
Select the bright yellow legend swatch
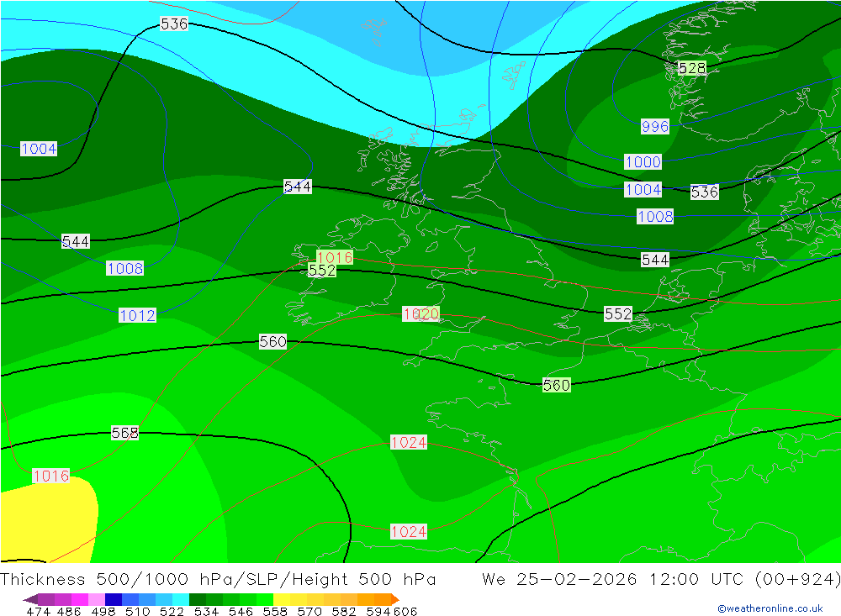tap(282, 599)
